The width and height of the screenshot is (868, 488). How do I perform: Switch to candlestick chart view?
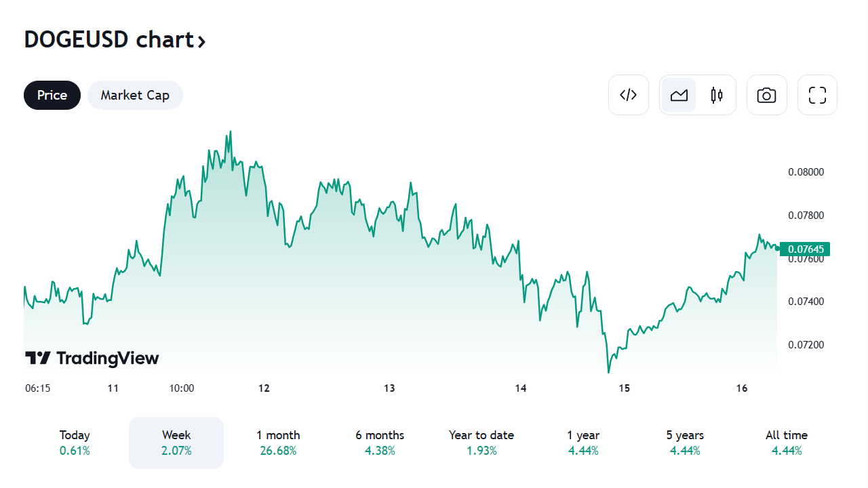point(717,95)
